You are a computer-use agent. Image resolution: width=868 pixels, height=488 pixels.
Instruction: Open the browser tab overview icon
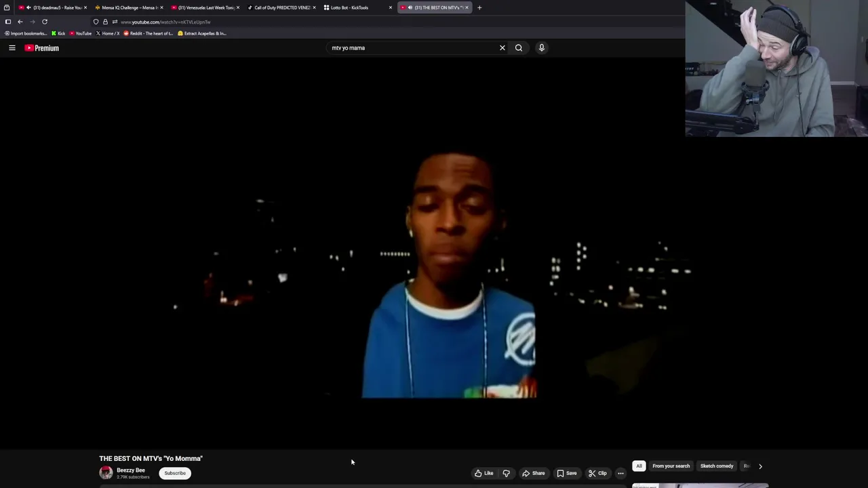pos(7,7)
